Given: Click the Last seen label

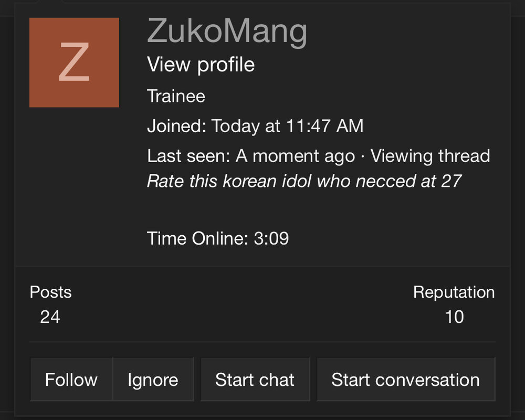Looking at the screenshot, I should click(x=189, y=156).
